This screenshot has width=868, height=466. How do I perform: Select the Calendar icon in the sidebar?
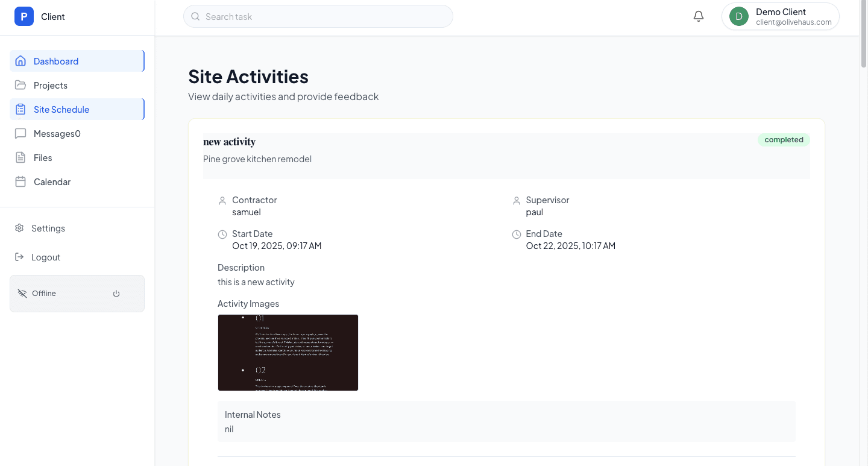pos(21,181)
